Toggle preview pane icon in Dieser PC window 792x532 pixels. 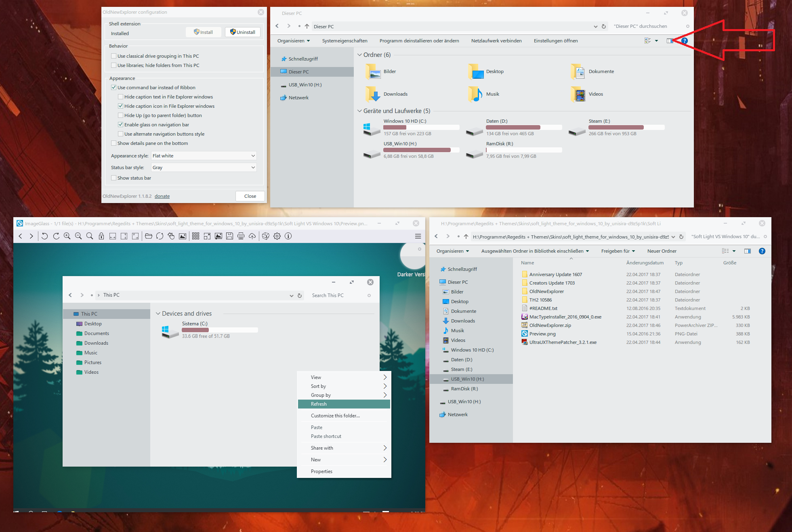(x=670, y=41)
